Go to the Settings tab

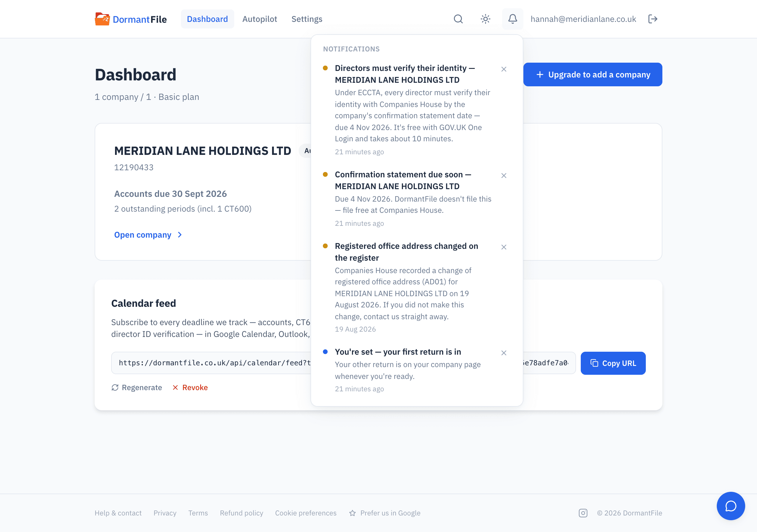point(307,19)
